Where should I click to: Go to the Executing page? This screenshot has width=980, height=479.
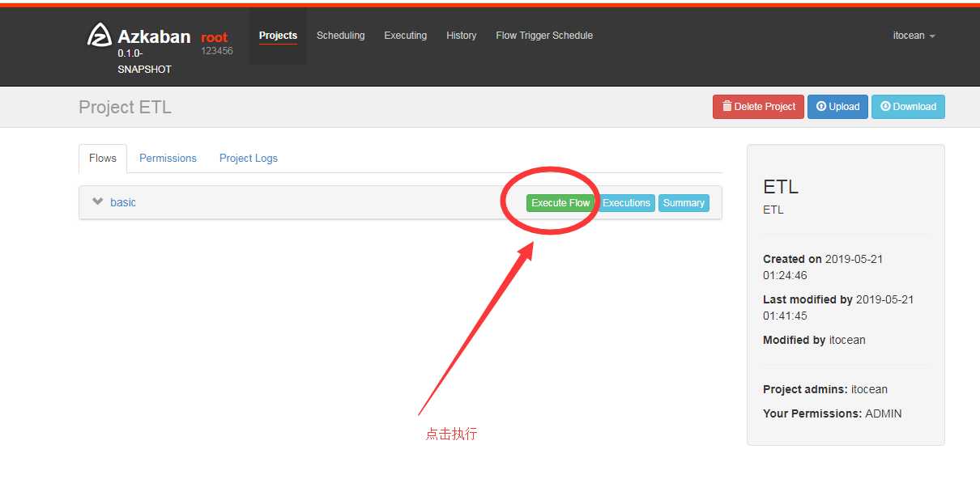405,36
